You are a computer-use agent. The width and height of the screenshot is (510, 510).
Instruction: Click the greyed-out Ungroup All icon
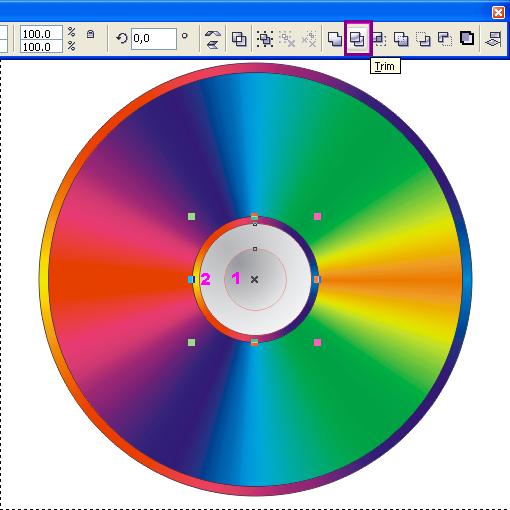[x=309, y=39]
